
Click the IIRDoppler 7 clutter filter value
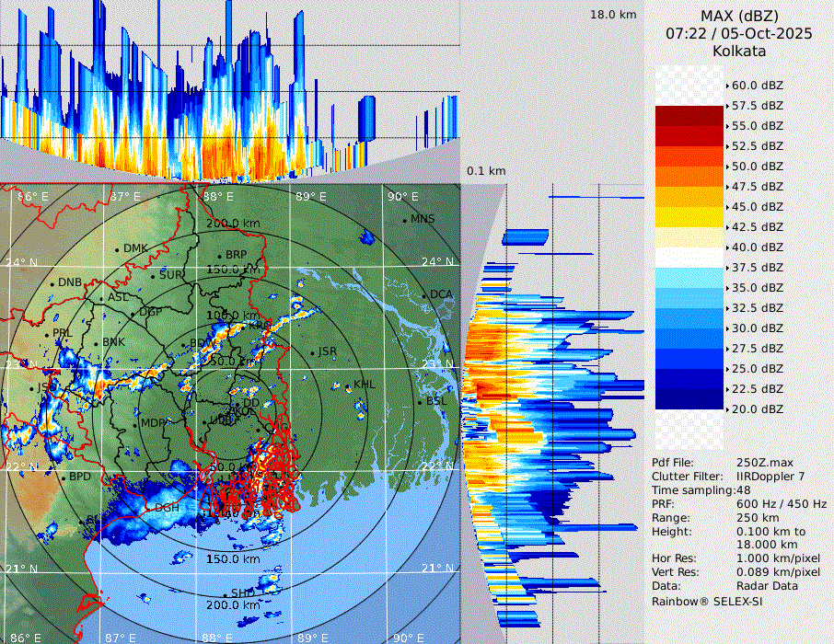770,477
